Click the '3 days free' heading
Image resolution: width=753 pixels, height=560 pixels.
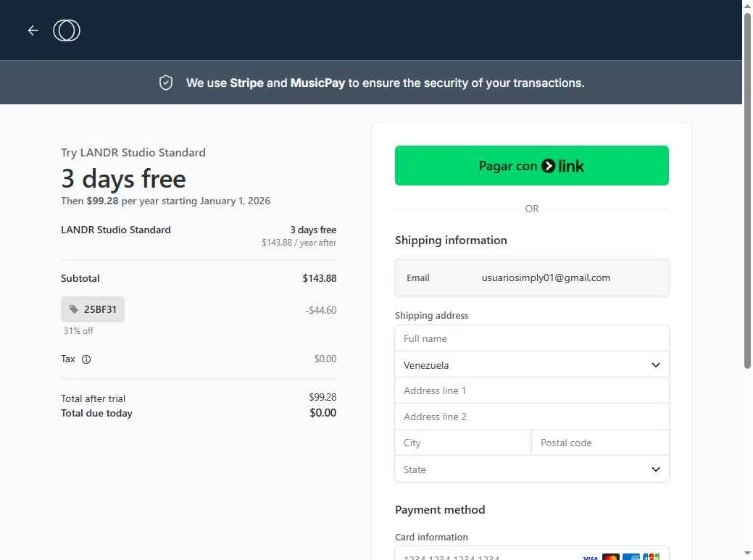(123, 178)
